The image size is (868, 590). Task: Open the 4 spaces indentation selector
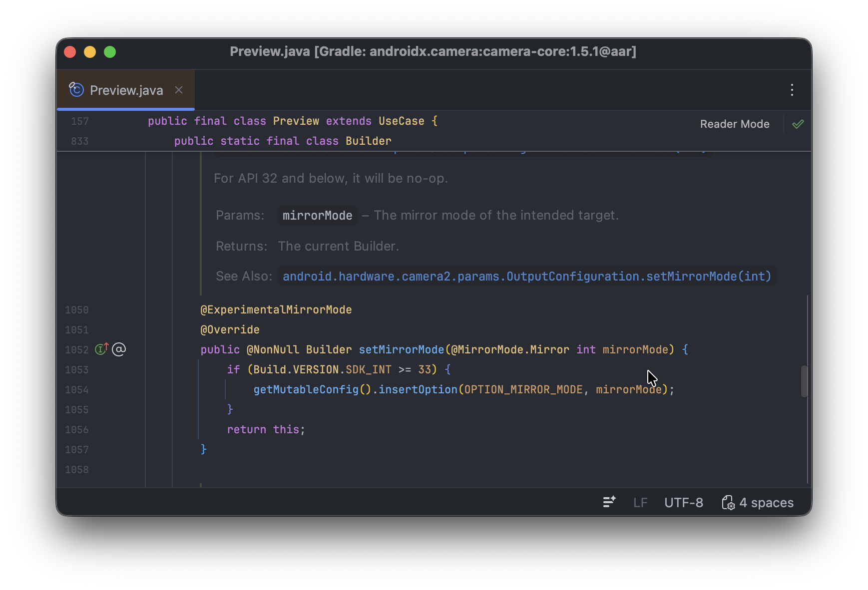click(x=766, y=503)
